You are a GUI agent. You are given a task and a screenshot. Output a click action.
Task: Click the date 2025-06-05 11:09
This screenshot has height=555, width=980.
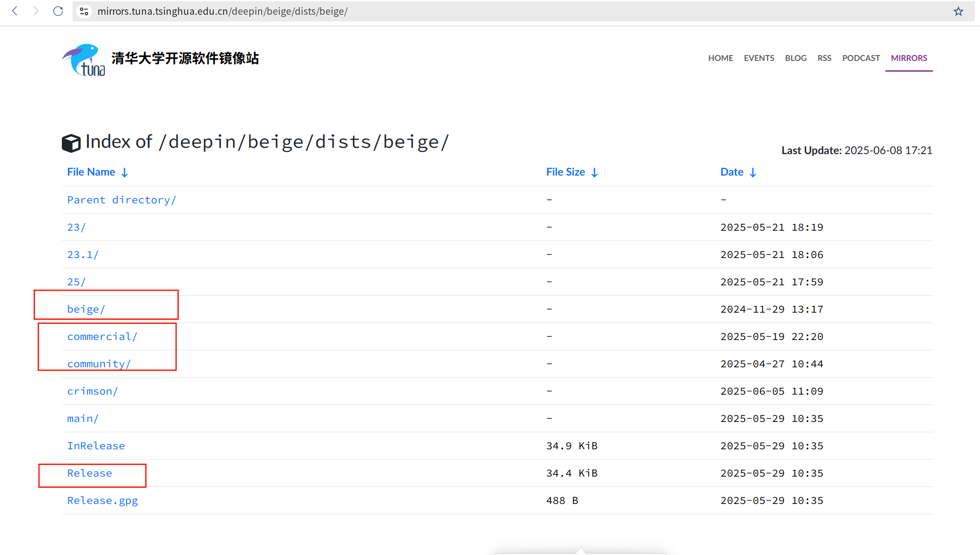pos(772,391)
